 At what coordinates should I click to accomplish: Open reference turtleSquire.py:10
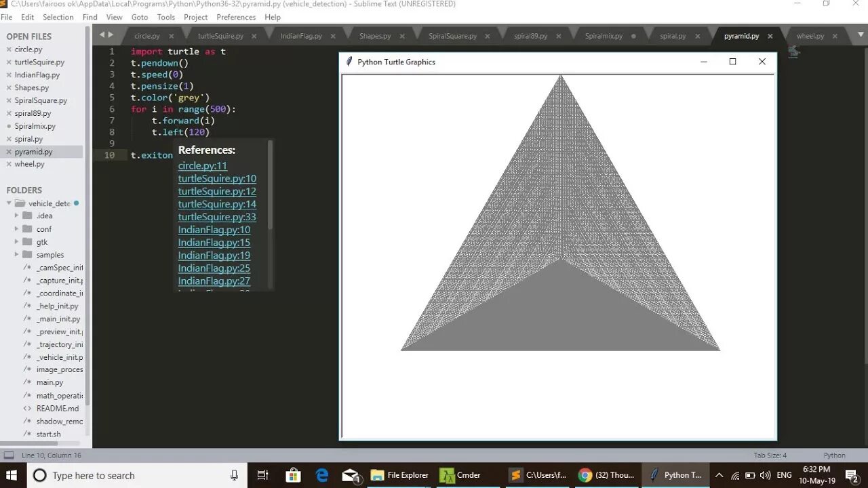pos(217,179)
